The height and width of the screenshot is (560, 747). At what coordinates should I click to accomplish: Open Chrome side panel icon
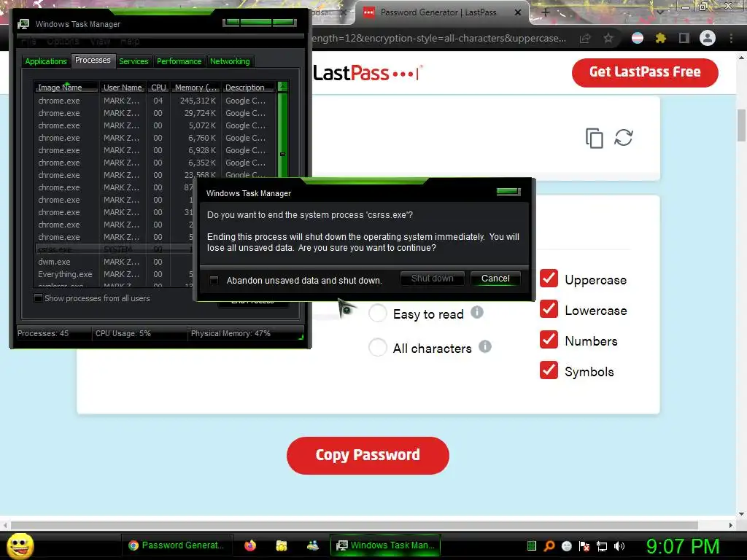(684, 38)
